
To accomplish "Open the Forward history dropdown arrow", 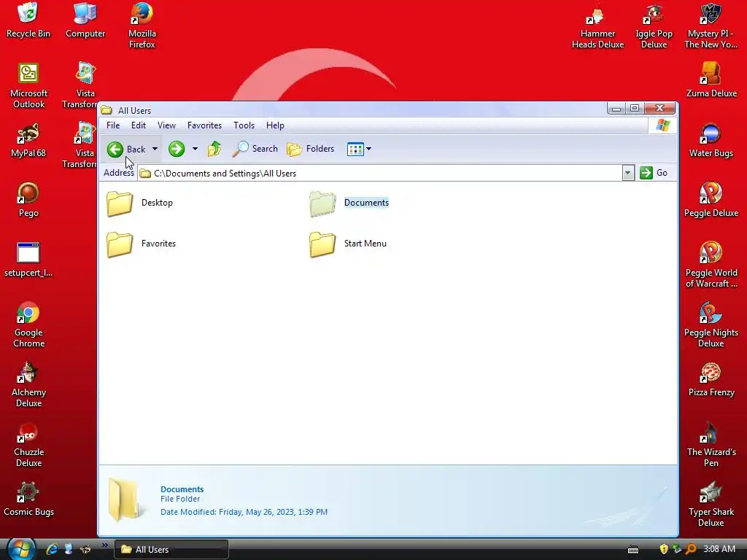I will pyautogui.click(x=195, y=149).
